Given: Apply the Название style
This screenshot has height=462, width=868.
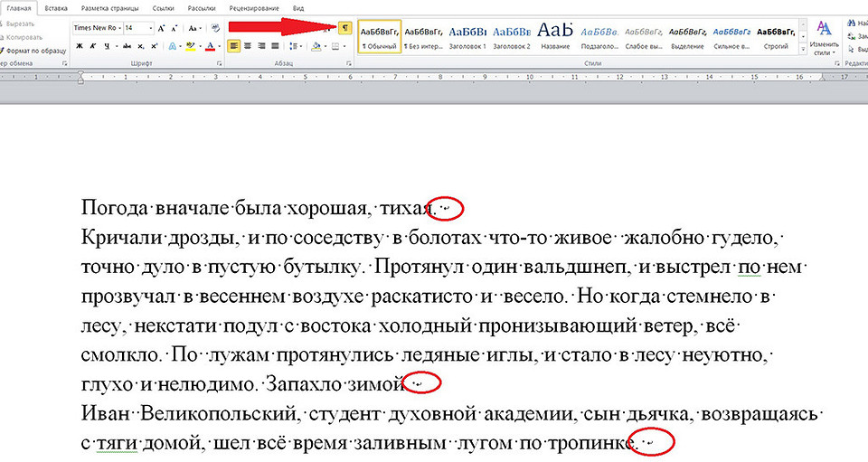Looking at the screenshot, I should [555, 36].
